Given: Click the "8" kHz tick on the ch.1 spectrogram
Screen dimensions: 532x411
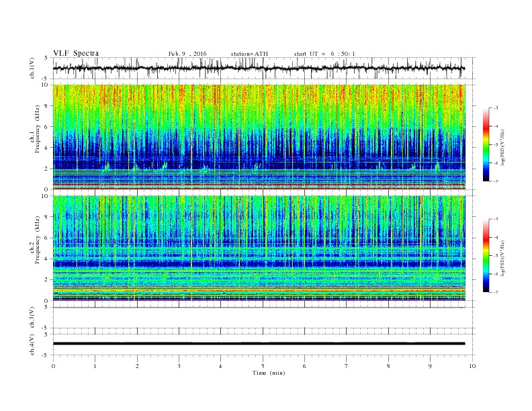Looking at the screenshot, I should (46, 106).
